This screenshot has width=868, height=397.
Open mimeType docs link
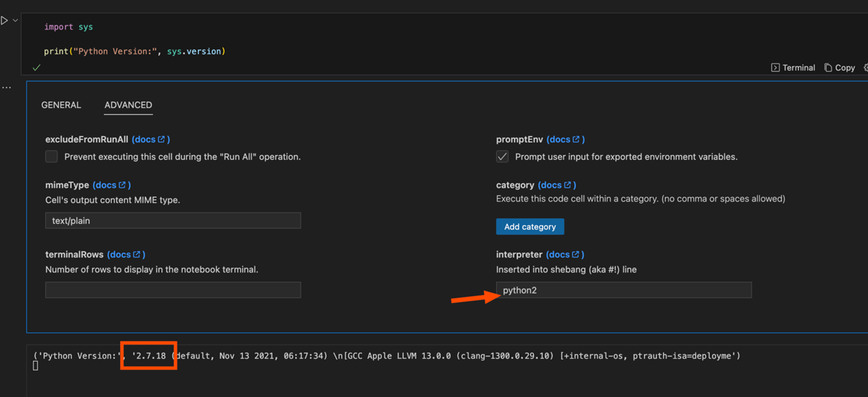click(112, 185)
